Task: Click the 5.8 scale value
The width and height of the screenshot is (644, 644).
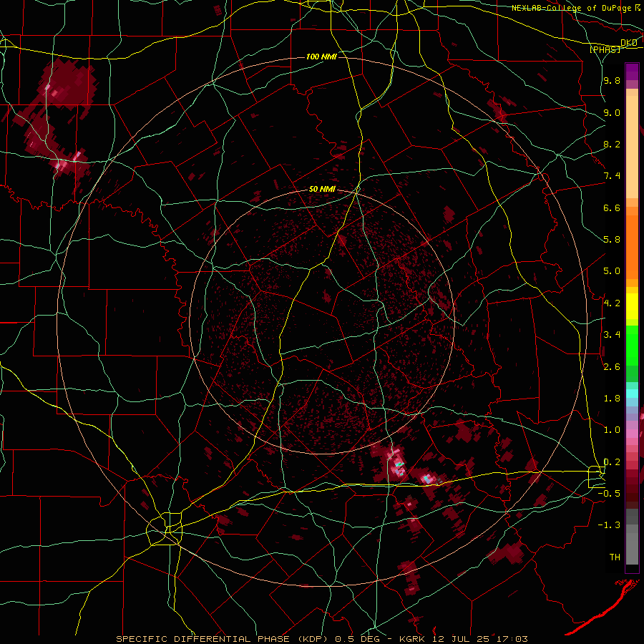Action: (612, 239)
